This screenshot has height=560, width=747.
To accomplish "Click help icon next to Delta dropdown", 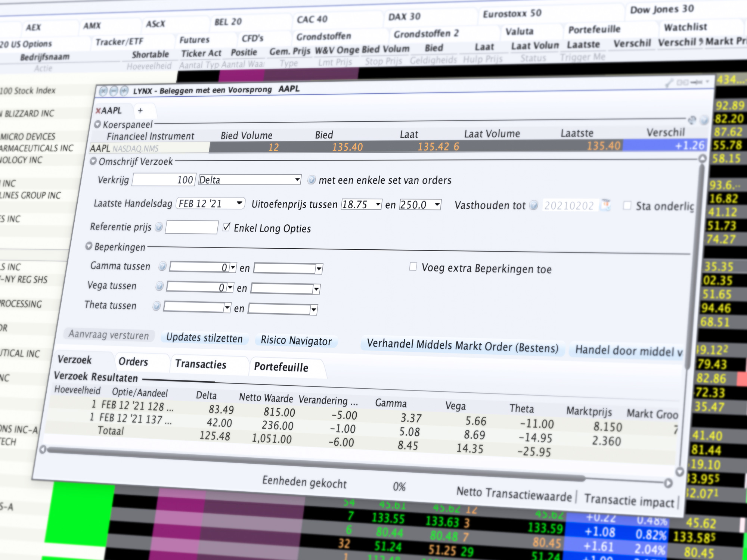I will [x=311, y=180].
